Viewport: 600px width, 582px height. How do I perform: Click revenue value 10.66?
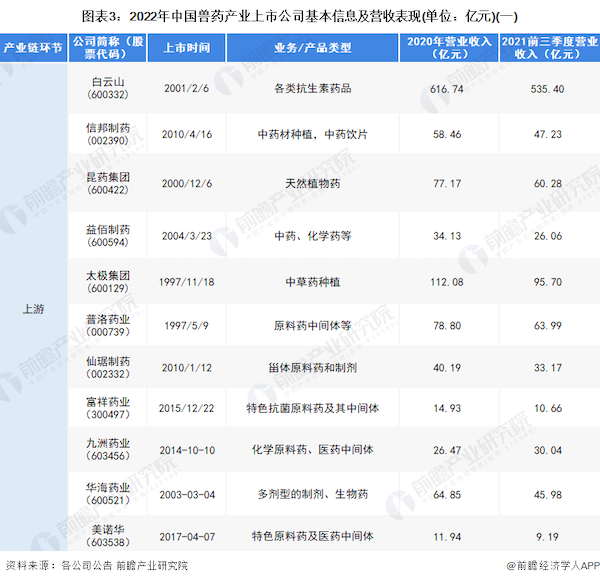pyautogui.click(x=548, y=408)
